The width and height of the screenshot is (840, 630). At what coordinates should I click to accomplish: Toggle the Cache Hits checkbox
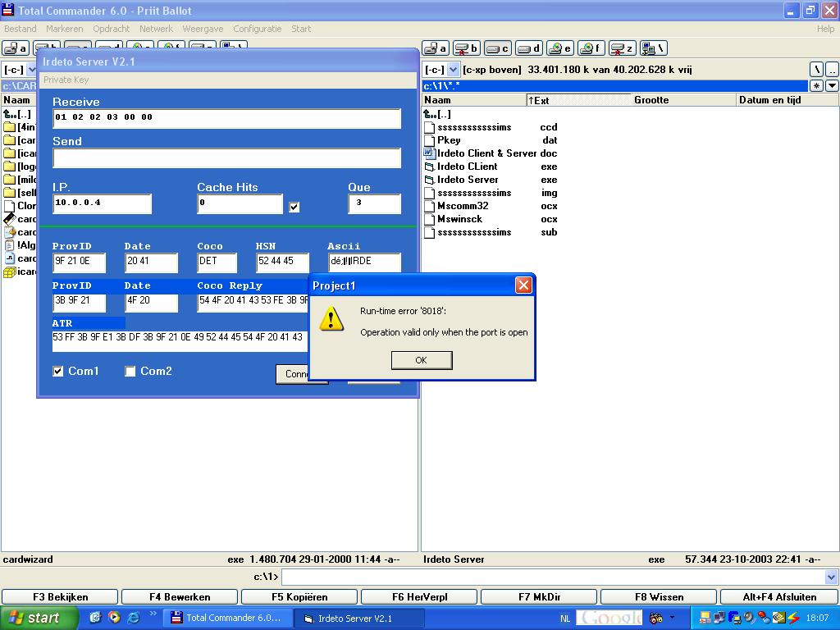[x=294, y=207]
